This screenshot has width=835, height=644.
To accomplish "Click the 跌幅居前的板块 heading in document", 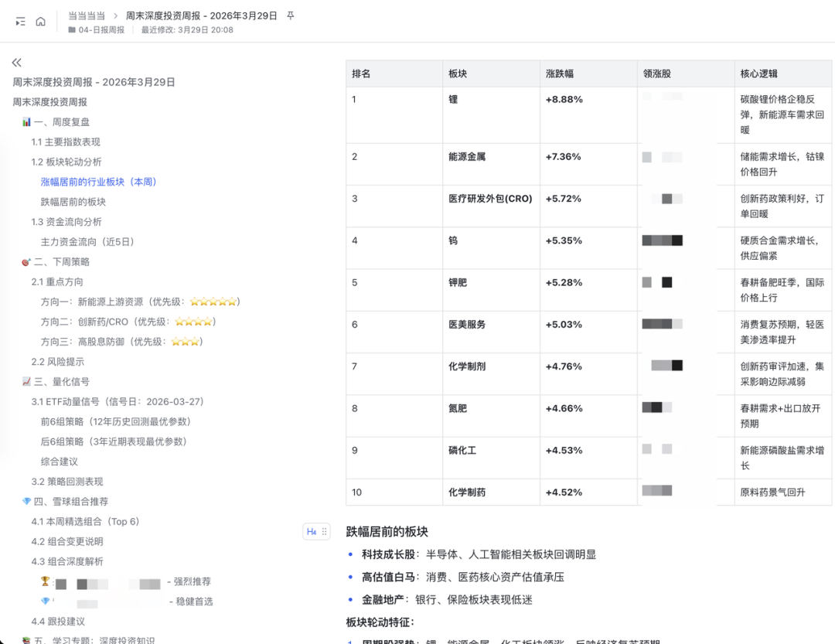I will coord(387,532).
